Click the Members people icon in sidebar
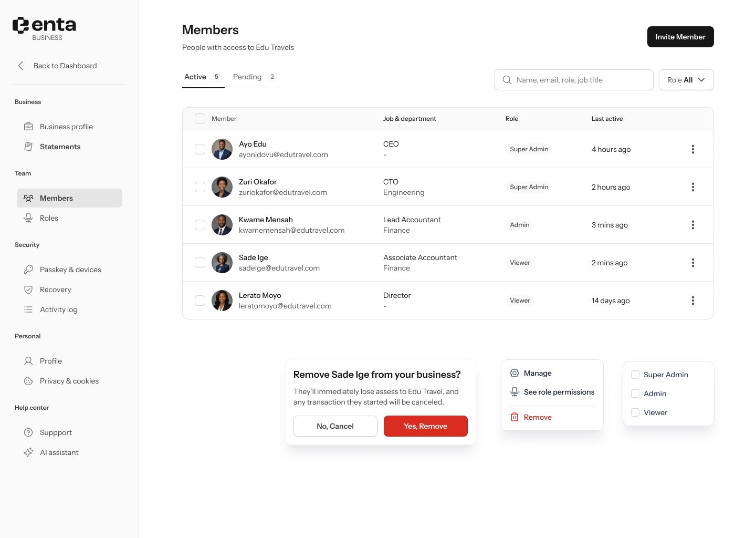This screenshot has width=756, height=538. click(x=28, y=198)
